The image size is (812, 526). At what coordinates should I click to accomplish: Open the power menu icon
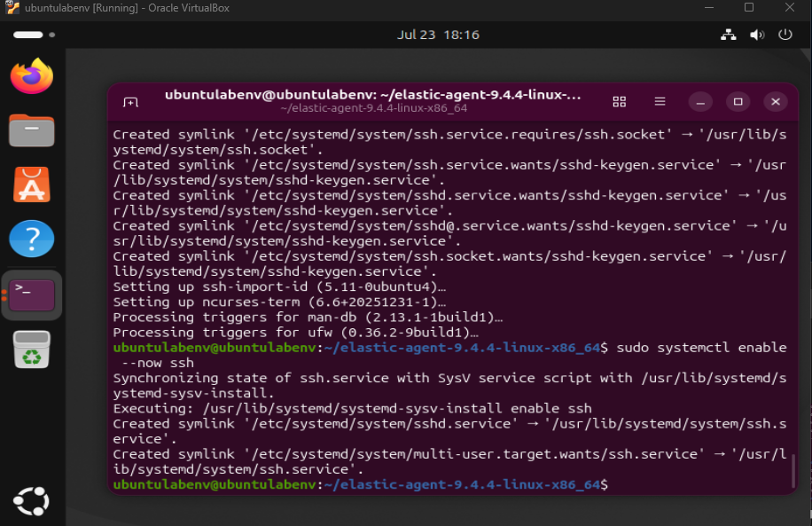click(785, 35)
